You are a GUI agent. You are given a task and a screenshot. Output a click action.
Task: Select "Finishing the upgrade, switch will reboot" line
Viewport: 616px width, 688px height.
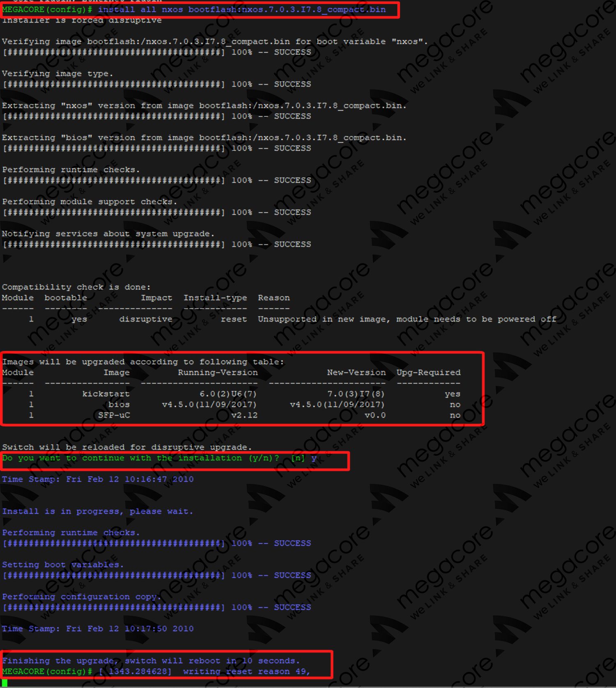click(x=151, y=661)
